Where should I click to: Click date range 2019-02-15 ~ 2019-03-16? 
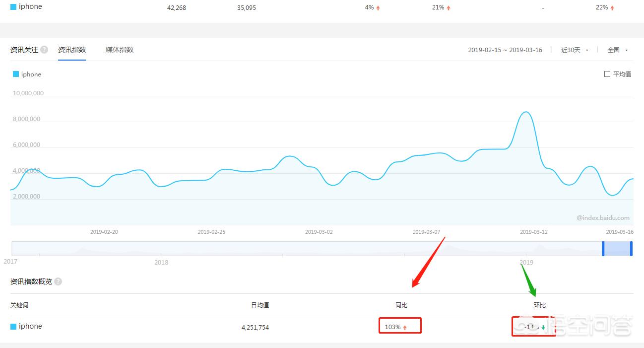coord(505,50)
